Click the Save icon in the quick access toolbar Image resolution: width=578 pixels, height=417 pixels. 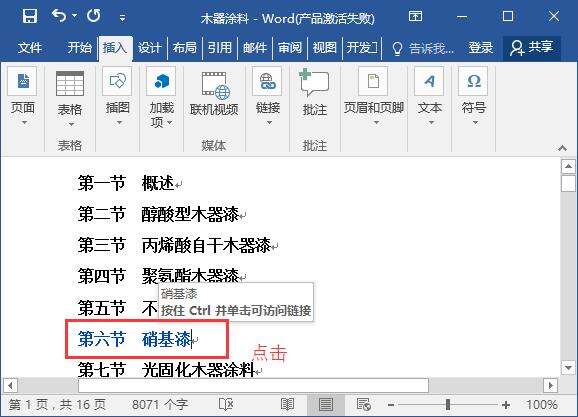coord(30,17)
